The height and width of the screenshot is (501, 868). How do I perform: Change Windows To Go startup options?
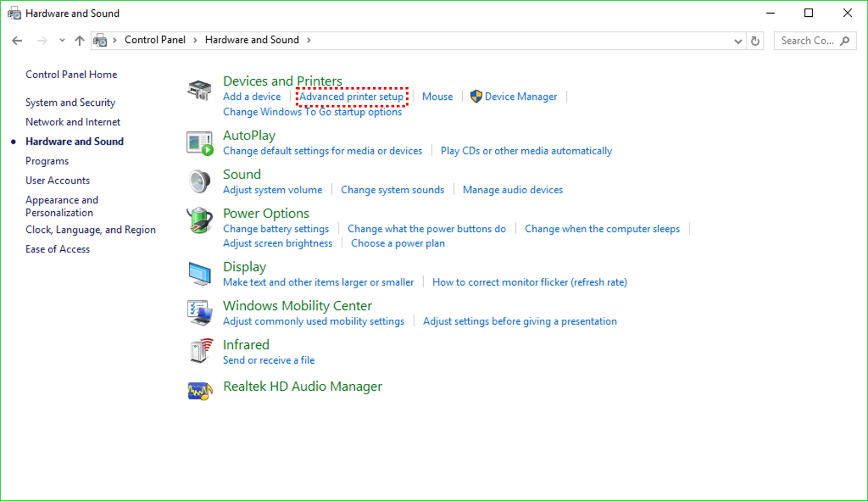coord(312,112)
